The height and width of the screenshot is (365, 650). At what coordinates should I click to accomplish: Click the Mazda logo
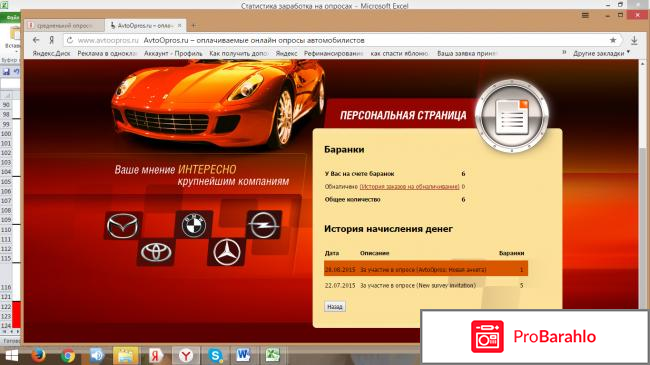pyautogui.click(x=123, y=225)
